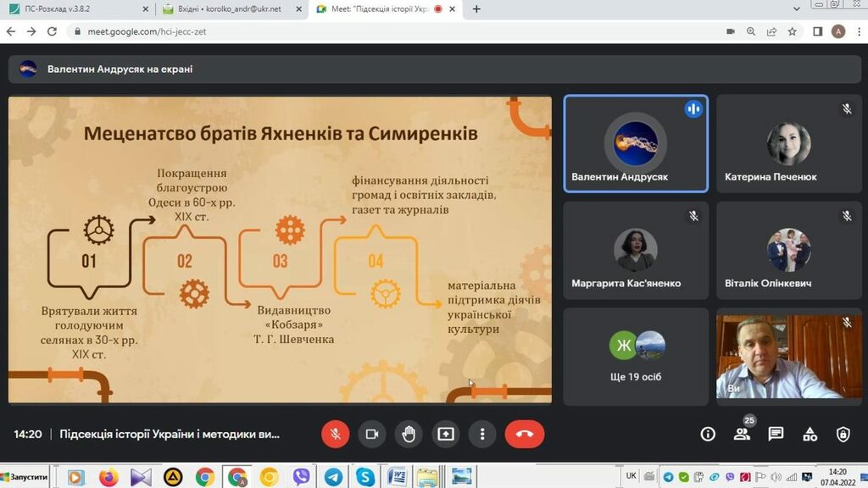Select the Валентин Андрусяк participant tile
The height and width of the screenshot is (488, 868).
click(x=636, y=144)
